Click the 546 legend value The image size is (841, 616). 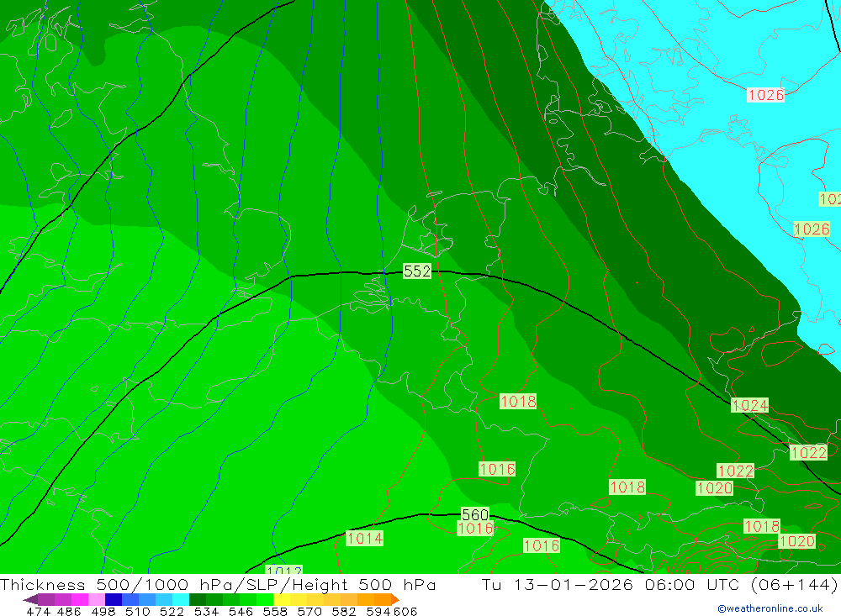[x=241, y=612]
